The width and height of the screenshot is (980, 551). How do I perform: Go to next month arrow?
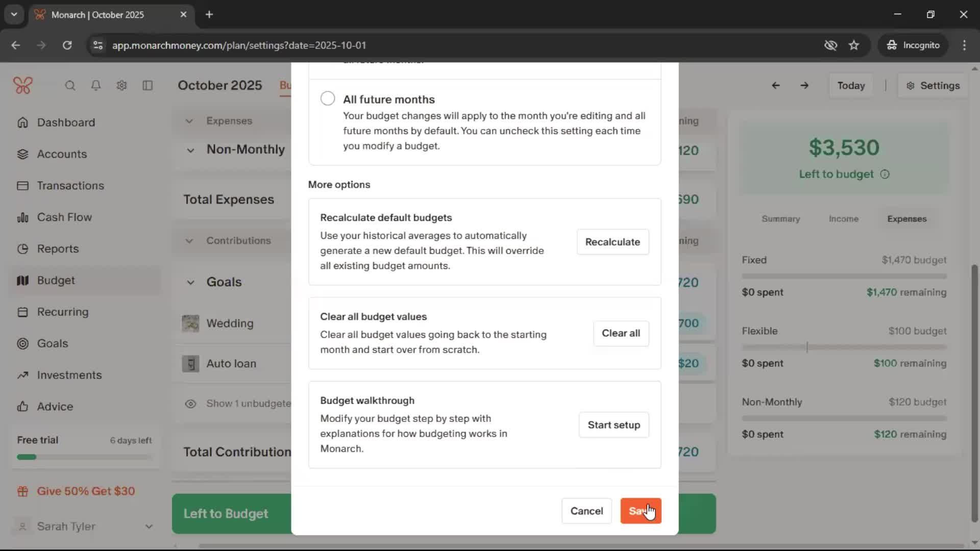point(804,86)
